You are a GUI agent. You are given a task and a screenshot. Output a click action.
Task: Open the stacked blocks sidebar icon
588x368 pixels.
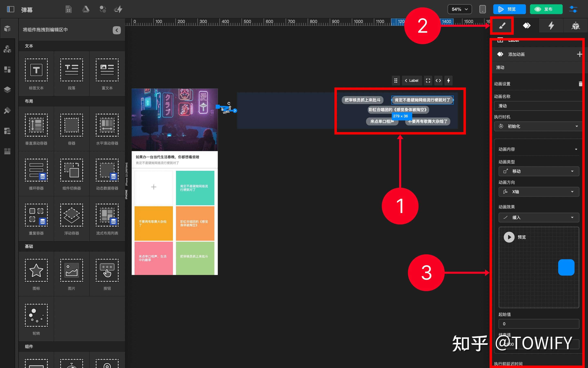7,49
